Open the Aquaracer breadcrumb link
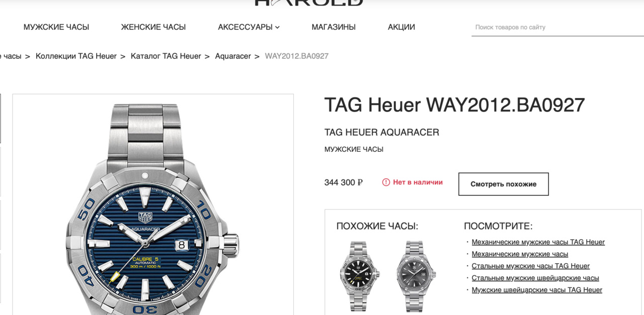 tap(233, 56)
